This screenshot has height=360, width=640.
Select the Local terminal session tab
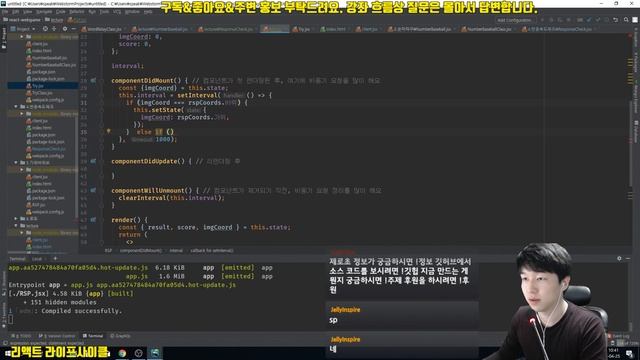coord(37,259)
